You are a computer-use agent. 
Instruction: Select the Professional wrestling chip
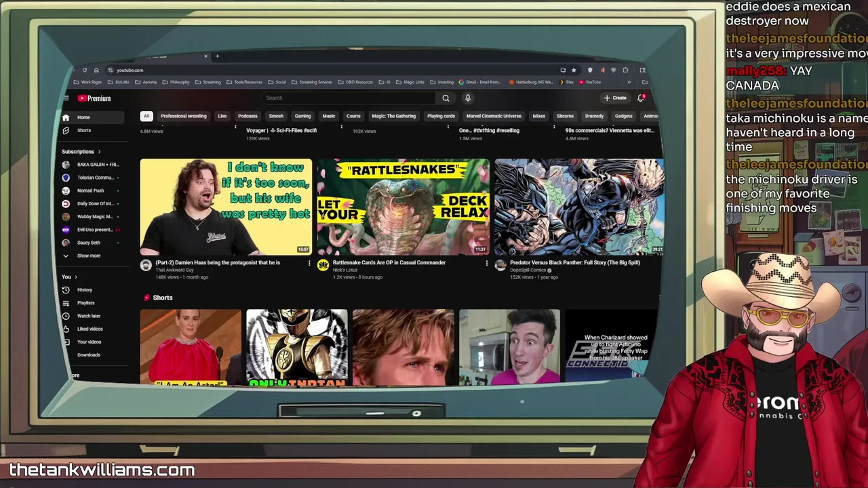coord(184,116)
